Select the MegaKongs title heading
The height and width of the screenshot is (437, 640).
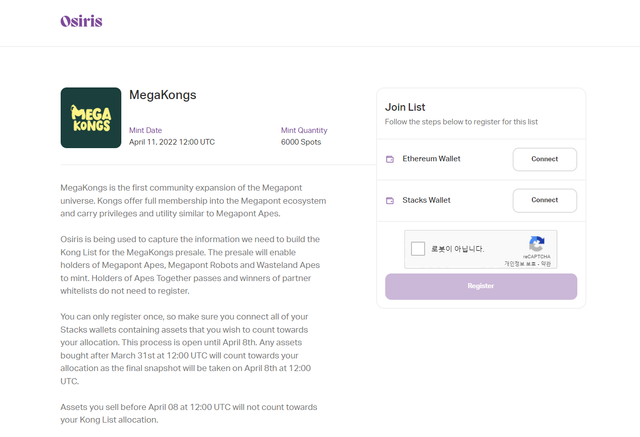(162, 95)
